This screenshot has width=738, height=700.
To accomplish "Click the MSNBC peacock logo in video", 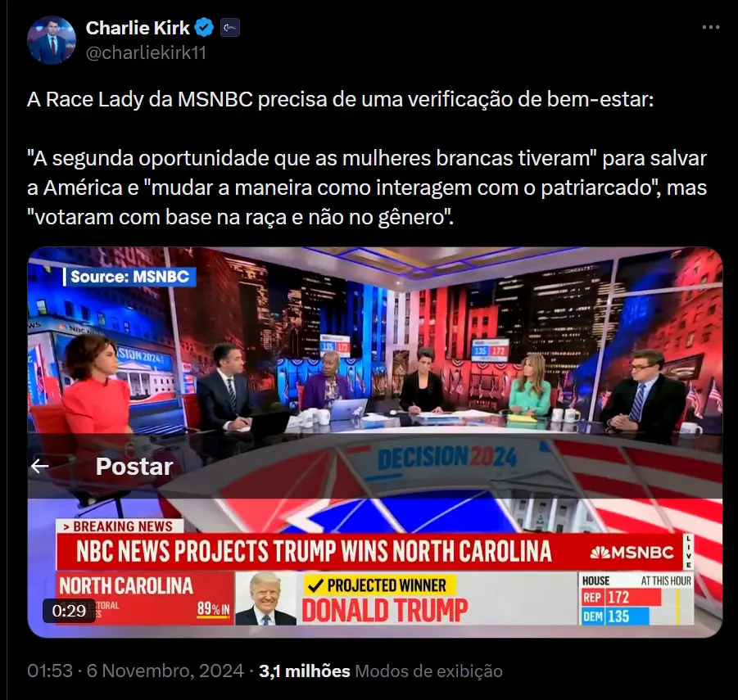I will coord(632,553).
